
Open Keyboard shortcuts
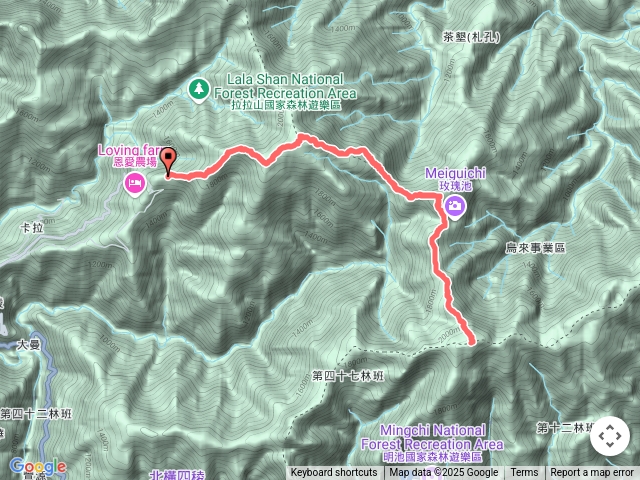334,473
